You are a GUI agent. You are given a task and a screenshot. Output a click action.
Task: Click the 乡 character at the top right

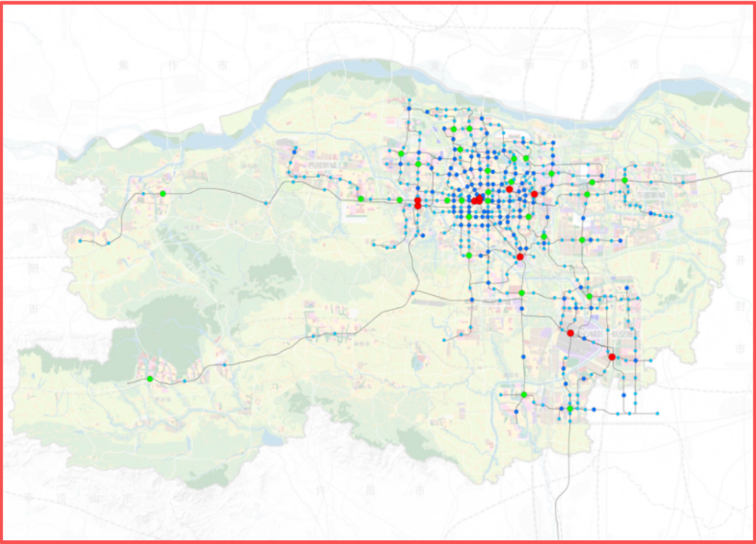[584, 65]
